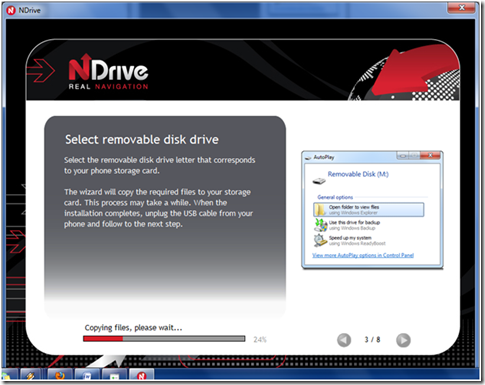Click the NDrive window title text

(29, 11)
